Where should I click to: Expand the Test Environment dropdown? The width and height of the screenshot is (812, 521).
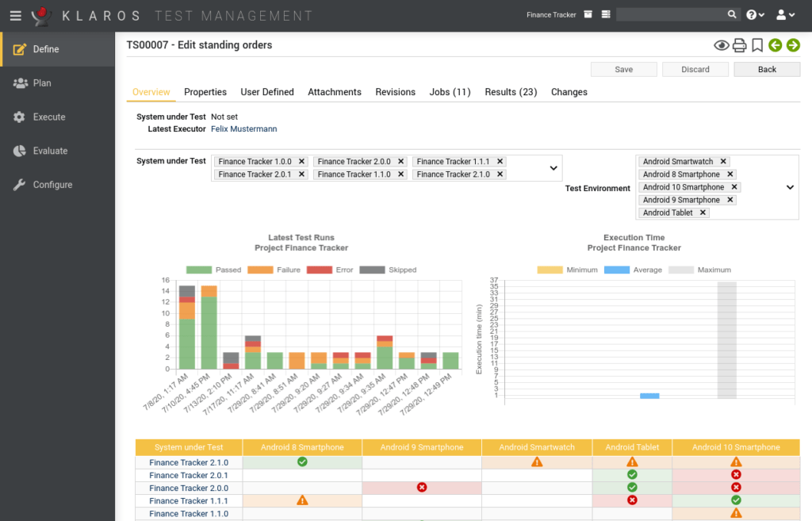[x=788, y=187]
